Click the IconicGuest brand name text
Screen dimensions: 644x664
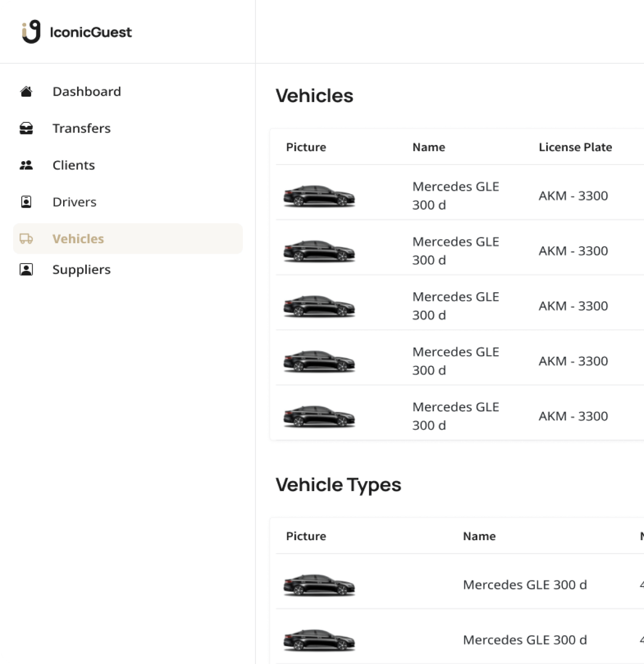(x=91, y=32)
